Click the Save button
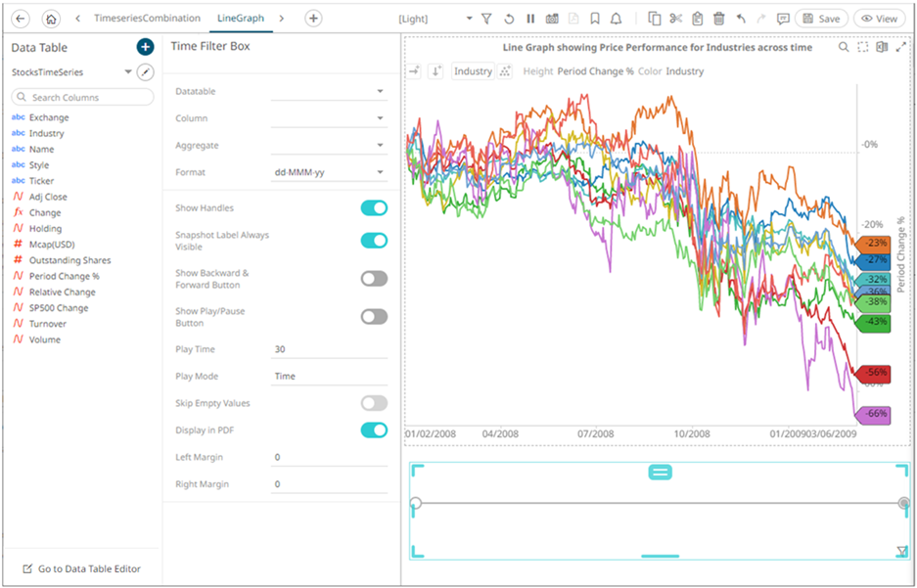Viewport: 917px width, 588px height. click(821, 19)
